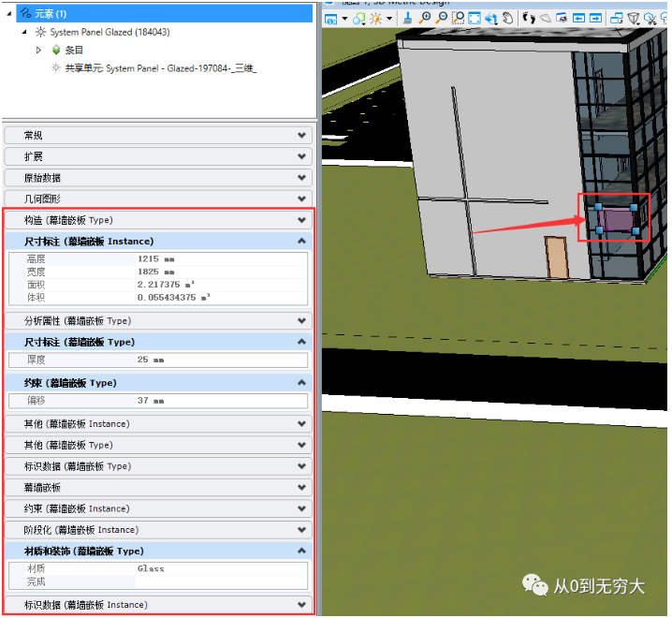Select the purple highlighted glazed panel

616,219
